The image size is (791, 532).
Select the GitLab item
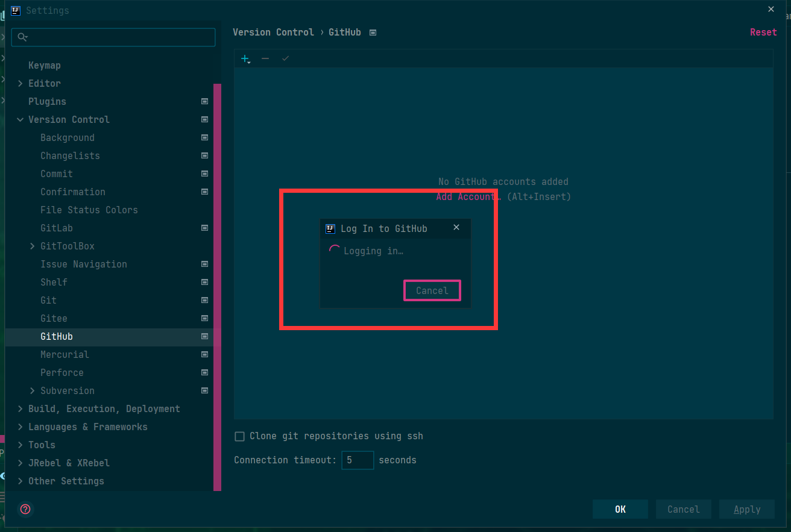57,228
